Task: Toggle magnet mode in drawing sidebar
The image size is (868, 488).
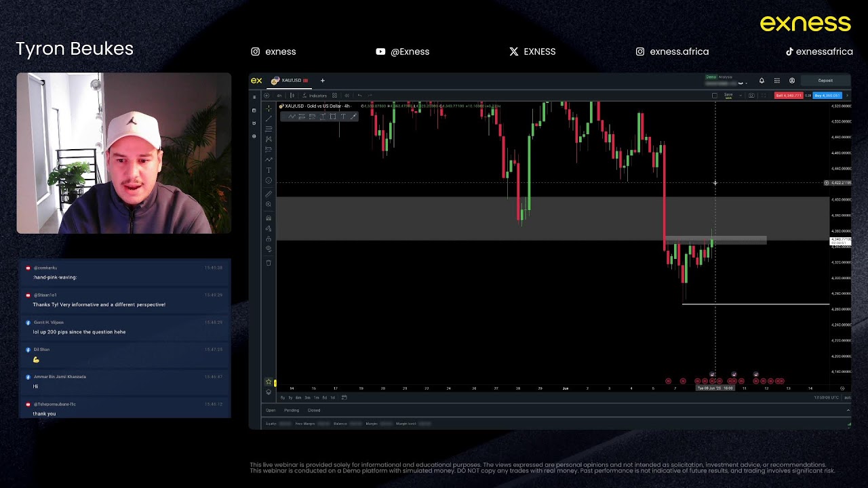Action: click(269, 218)
